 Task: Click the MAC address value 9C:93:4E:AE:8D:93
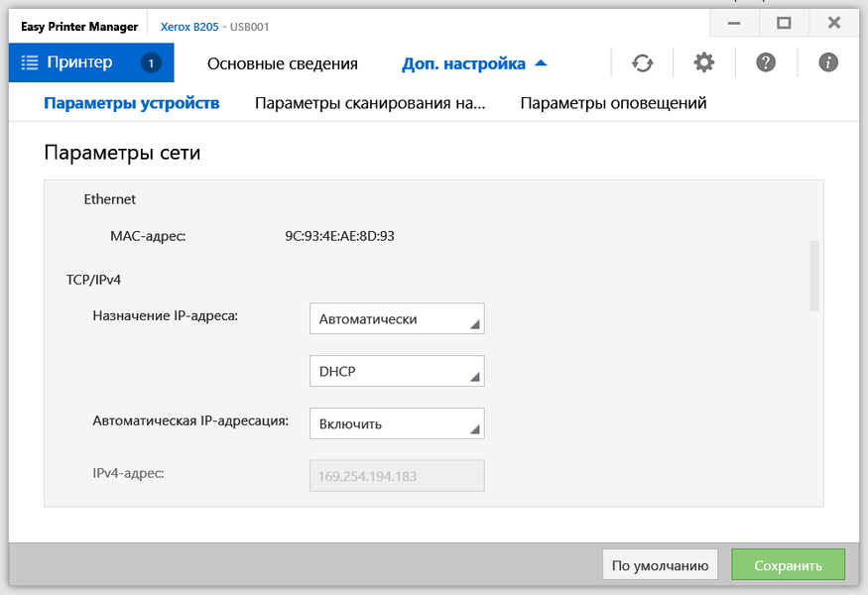(339, 236)
